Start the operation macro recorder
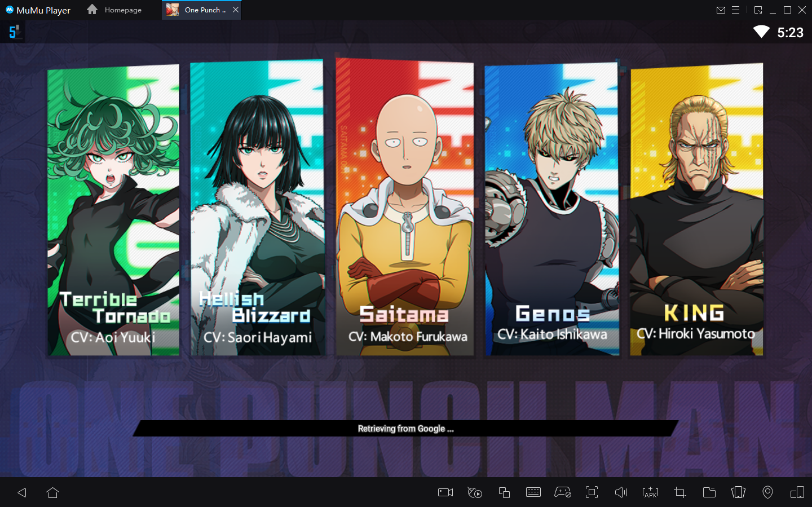 click(x=474, y=492)
